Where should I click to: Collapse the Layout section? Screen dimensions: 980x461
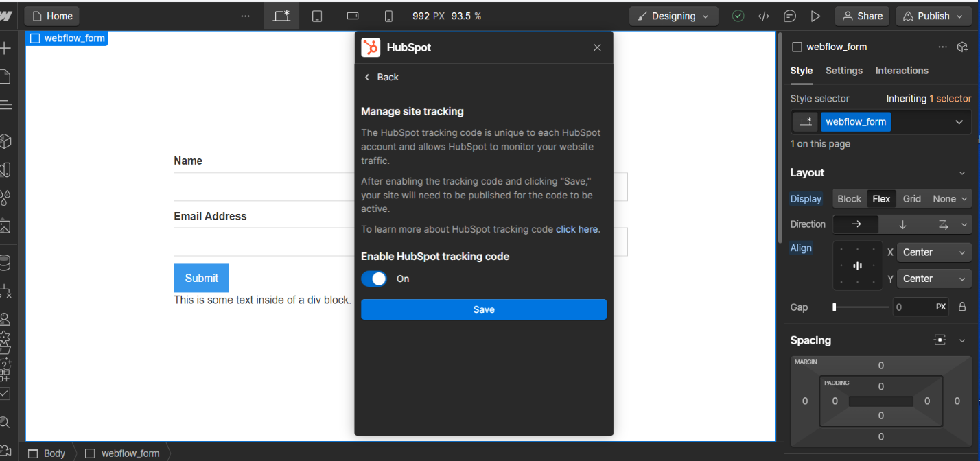[x=962, y=173]
